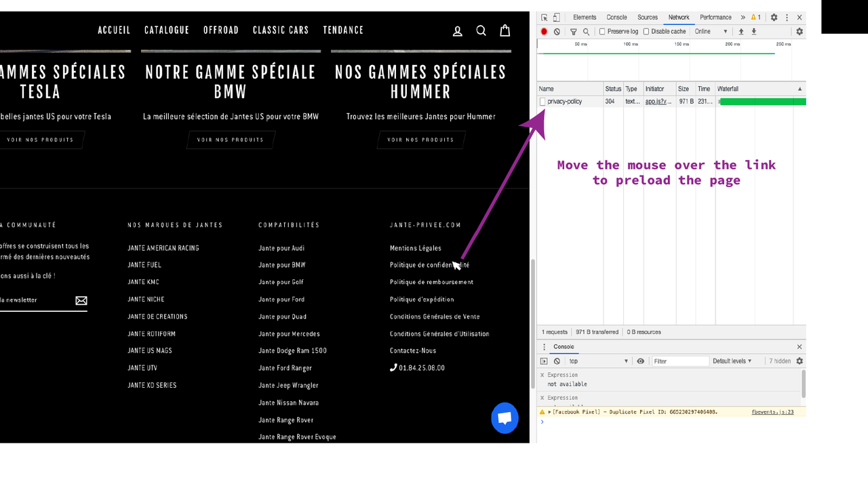Click the live expression eye icon
Viewport: 868px width, 488px height.
tap(640, 361)
